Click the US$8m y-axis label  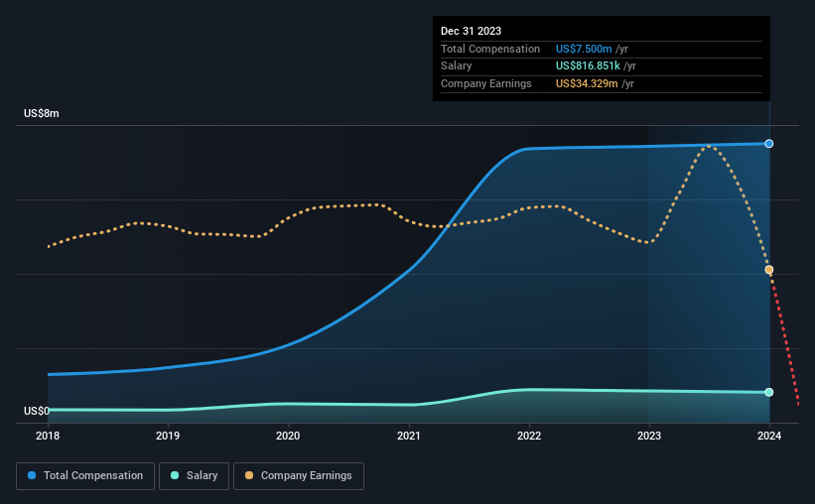pos(42,113)
